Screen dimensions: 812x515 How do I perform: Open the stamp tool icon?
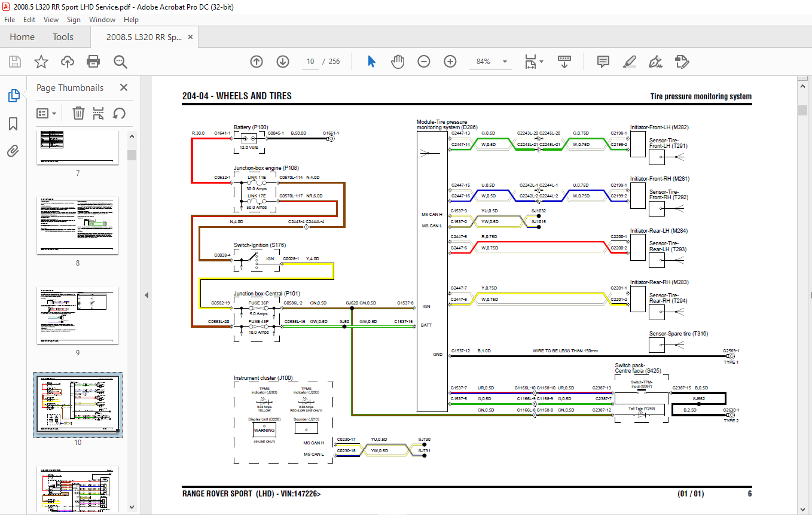(682, 62)
